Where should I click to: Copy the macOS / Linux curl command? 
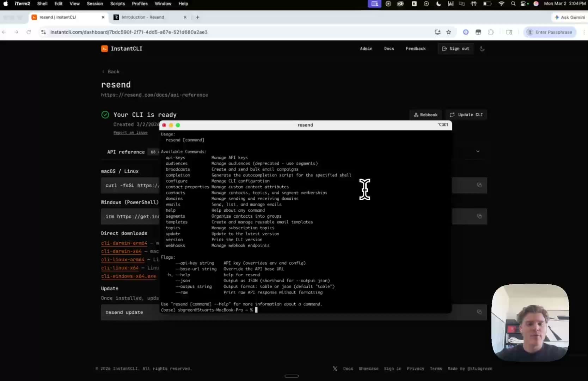[479, 185]
